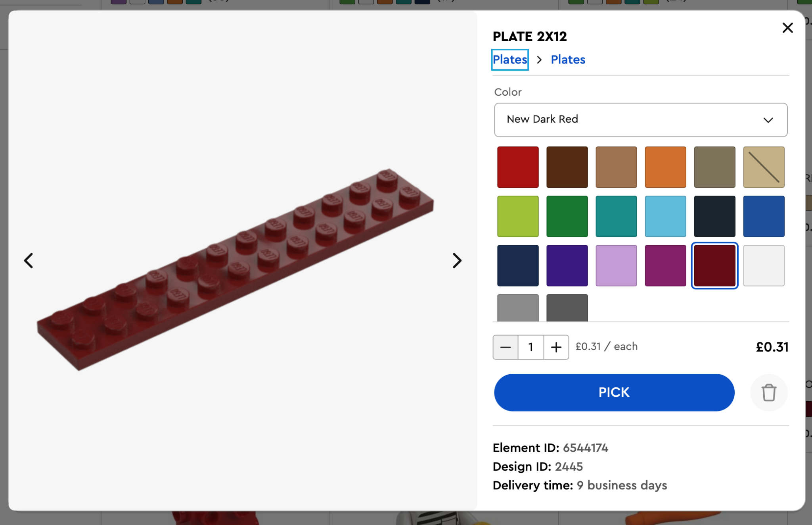Screen dimensions: 812x525
Task: Select the light blue color swatch
Action: click(665, 216)
